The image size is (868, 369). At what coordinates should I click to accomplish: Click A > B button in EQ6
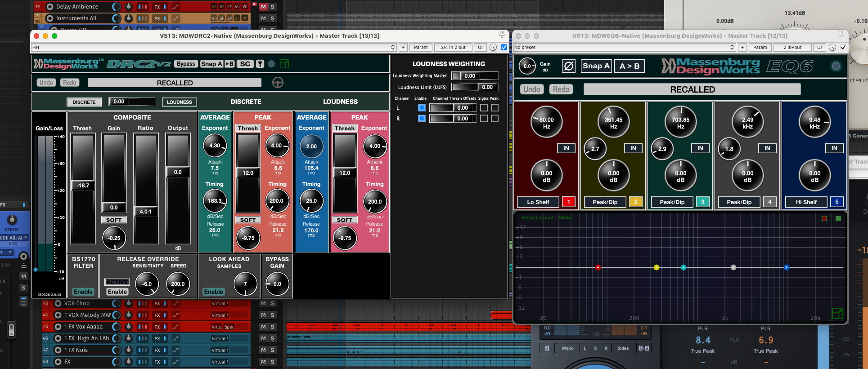click(x=630, y=66)
